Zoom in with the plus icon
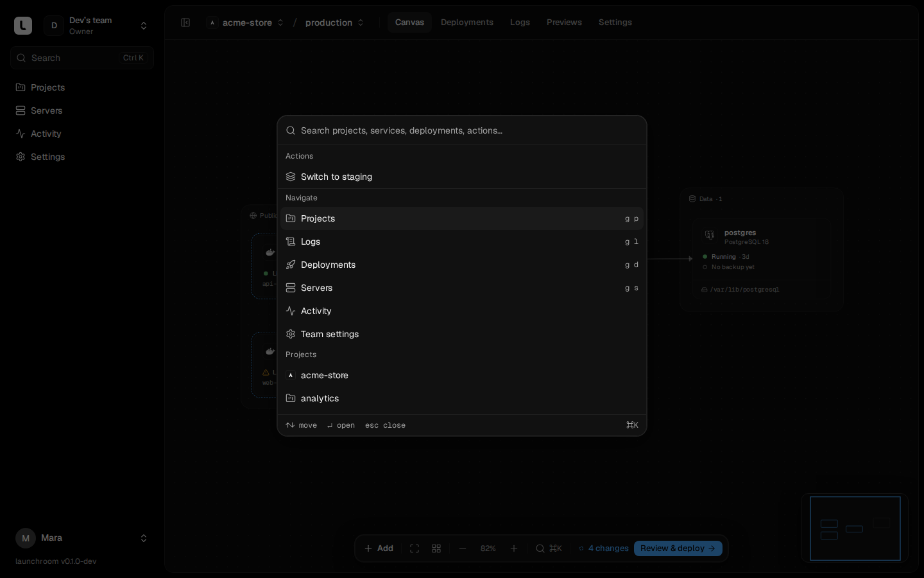Screen dimensions: 924x578 [514, 548]
